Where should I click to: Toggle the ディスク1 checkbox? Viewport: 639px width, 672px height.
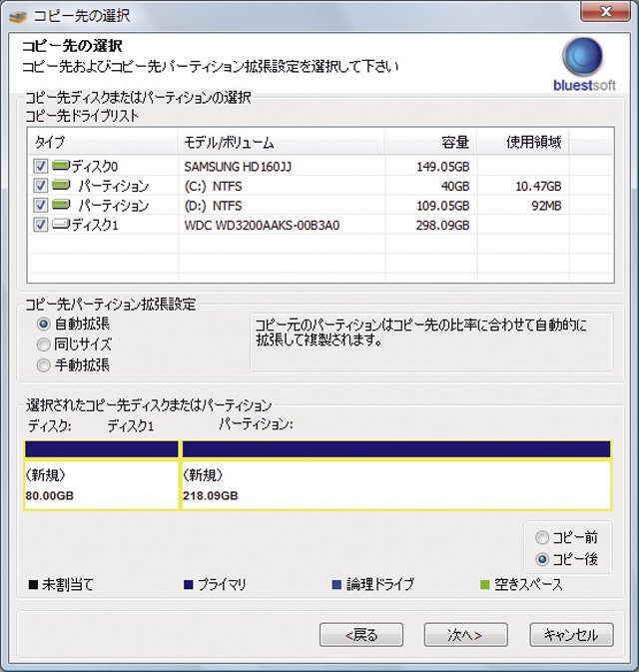tap(40, 225)
